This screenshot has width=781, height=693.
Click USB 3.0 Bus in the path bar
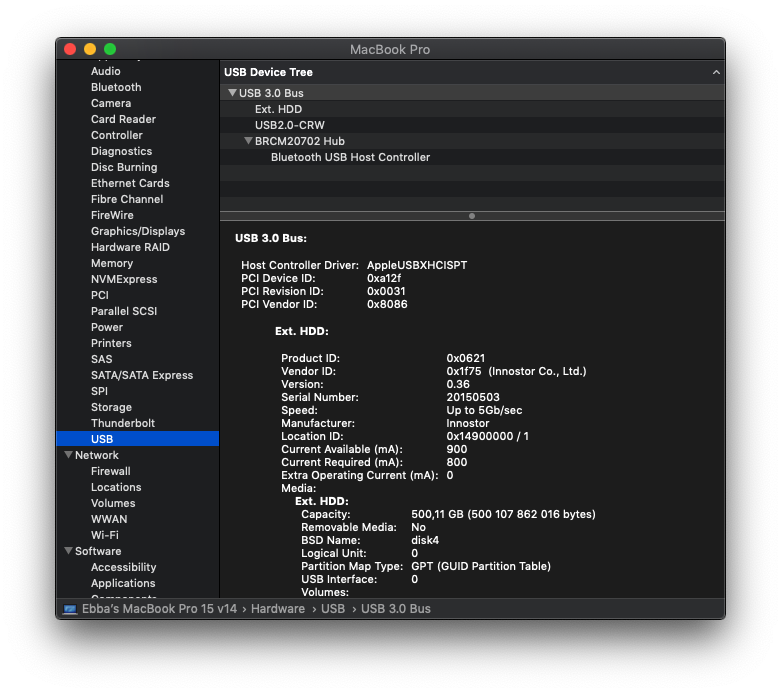coord(396,609)
